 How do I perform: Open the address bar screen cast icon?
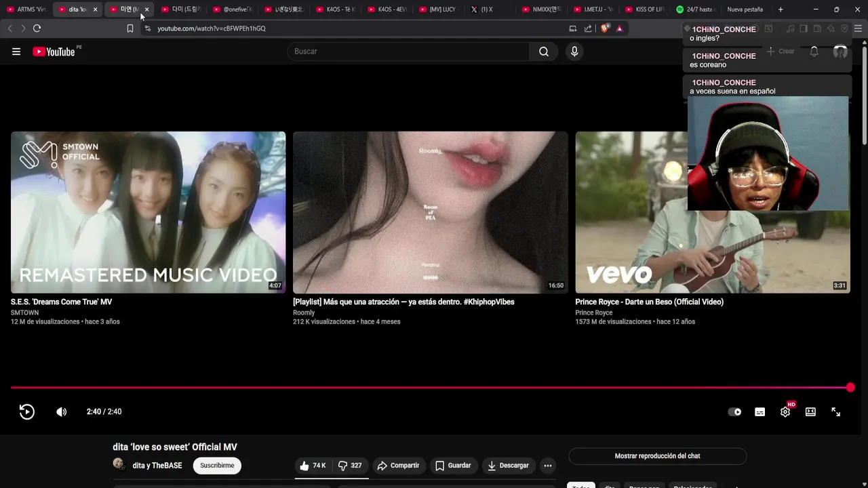coord(573,28)
